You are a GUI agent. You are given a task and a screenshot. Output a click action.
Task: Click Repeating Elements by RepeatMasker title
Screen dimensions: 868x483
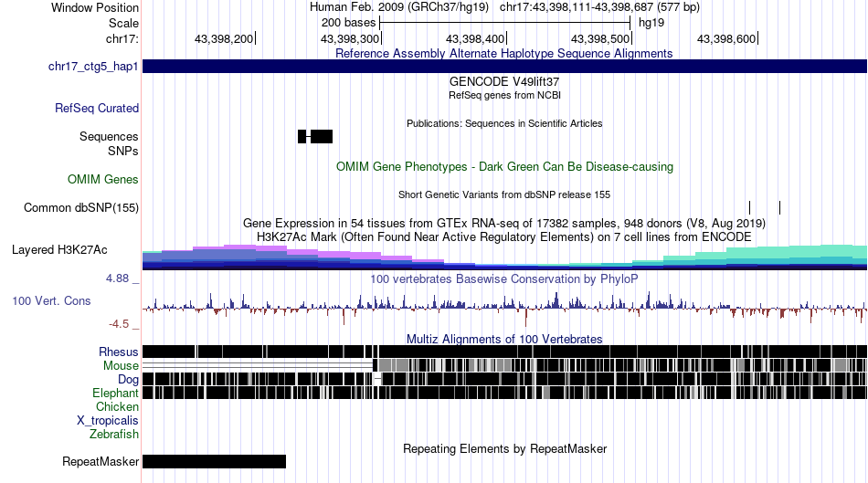tap(504, 448)
